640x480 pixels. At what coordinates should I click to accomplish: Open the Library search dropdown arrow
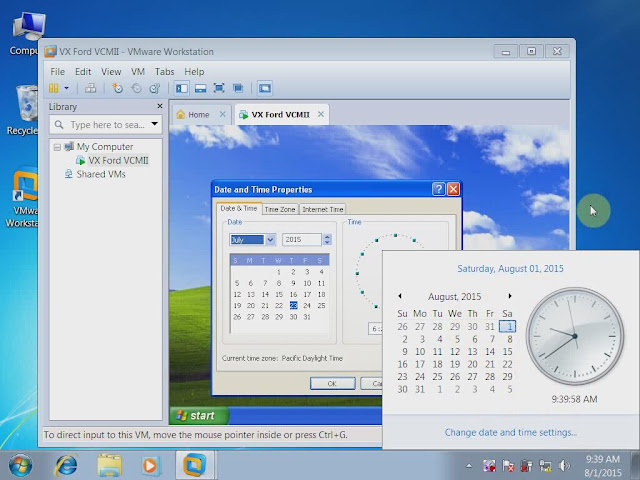[155, 124]
